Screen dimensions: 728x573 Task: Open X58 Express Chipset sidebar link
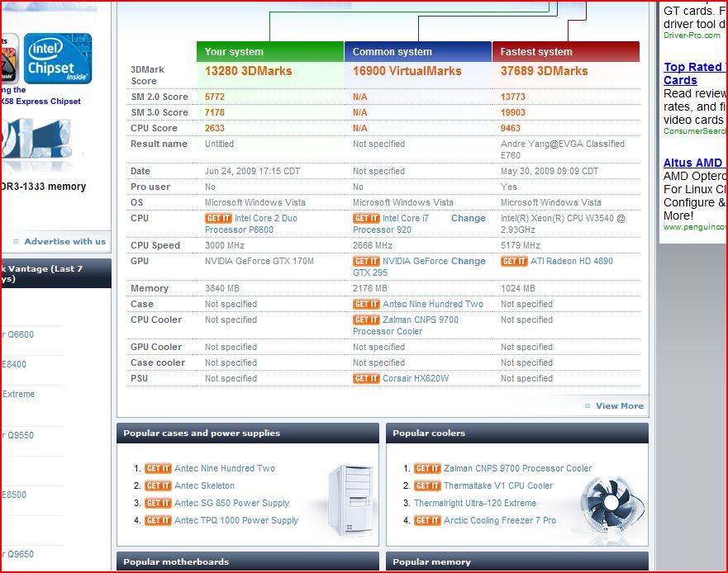point(41,102)
